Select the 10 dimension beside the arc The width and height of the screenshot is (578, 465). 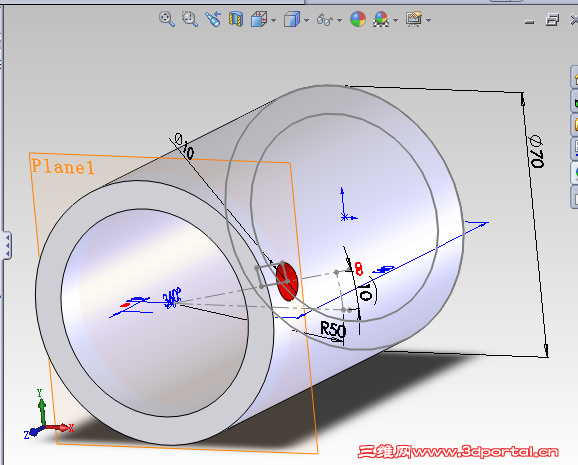coord(365,292)
